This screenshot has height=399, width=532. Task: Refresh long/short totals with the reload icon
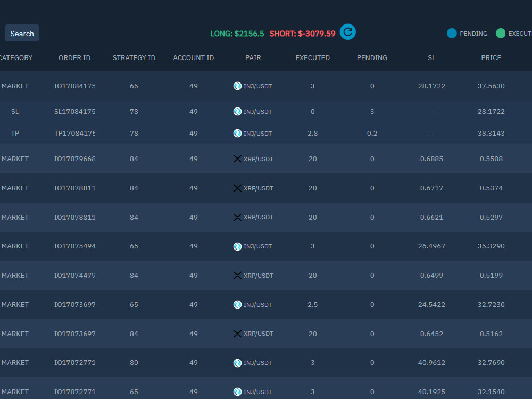(x=348, y=32)
